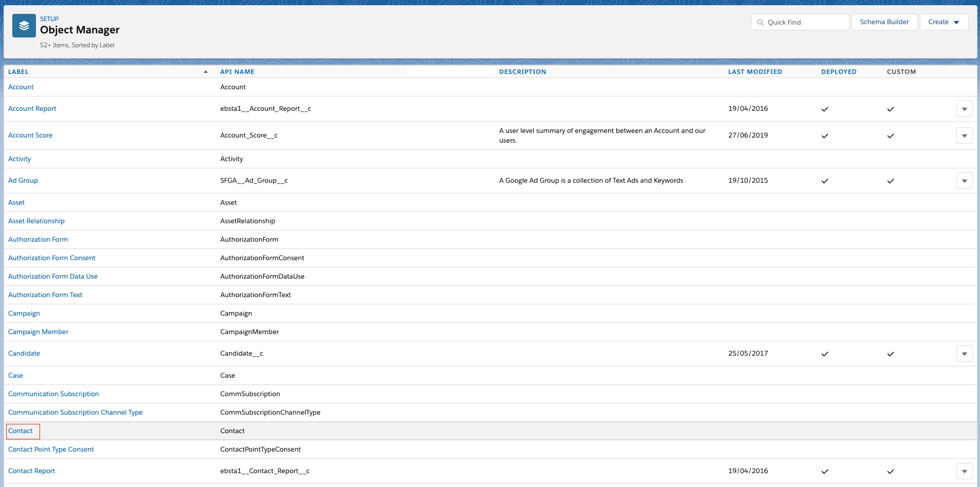The image size is (980, 487).
Task: Click the Quick Find search magnifier icon
Action: [x=761, y=23]
